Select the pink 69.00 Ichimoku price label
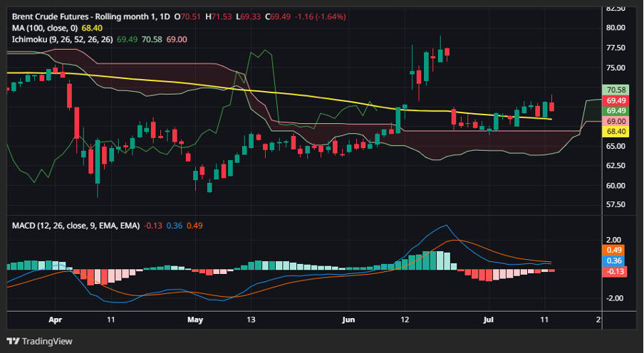The width and height of the screenshot is (644, 353). coord(615,122)
